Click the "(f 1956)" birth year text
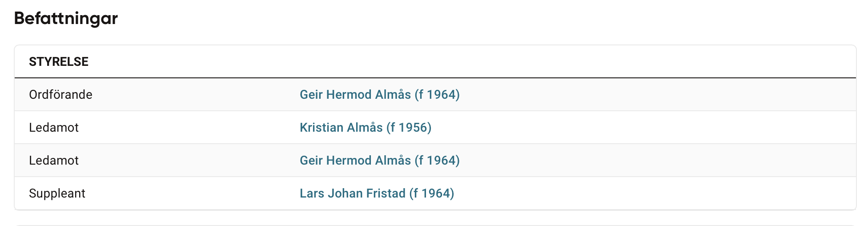 (409, 128)
